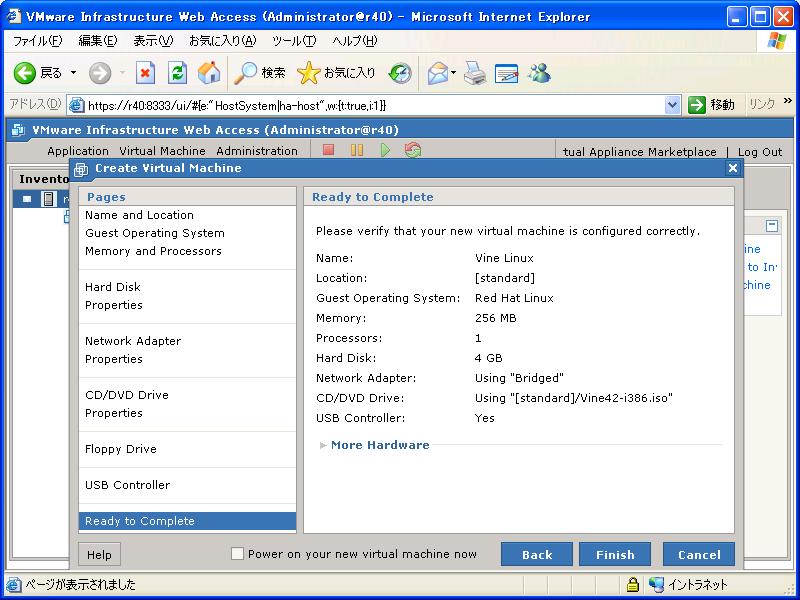Click the IE Stop icon
The image size is (800, 600).
[145, 73]
